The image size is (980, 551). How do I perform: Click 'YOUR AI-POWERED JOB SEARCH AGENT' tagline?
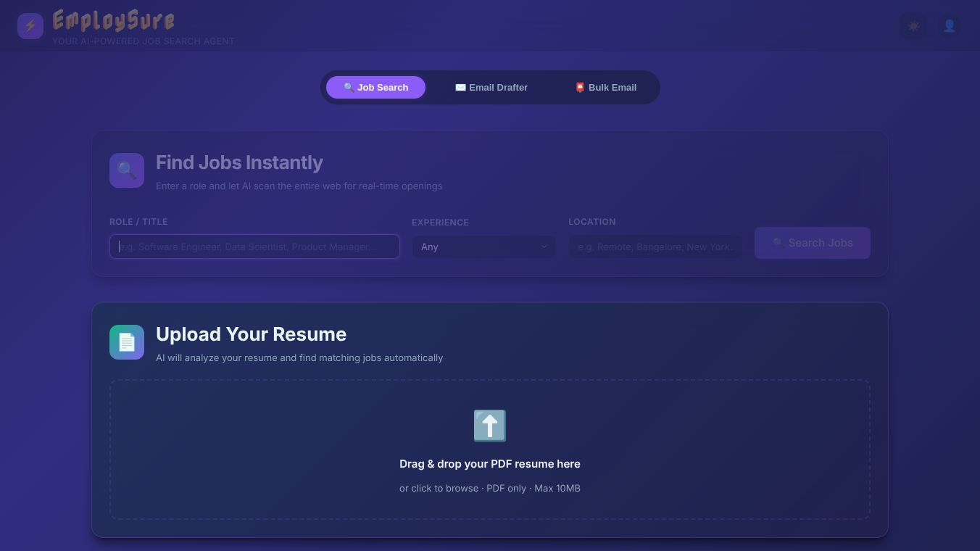[x=144, y=41]
